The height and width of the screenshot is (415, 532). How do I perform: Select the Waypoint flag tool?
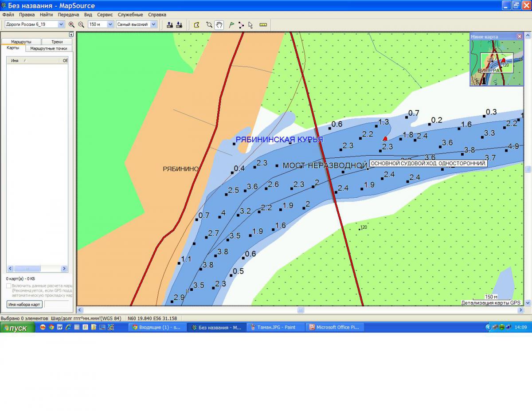coord(231,25)
